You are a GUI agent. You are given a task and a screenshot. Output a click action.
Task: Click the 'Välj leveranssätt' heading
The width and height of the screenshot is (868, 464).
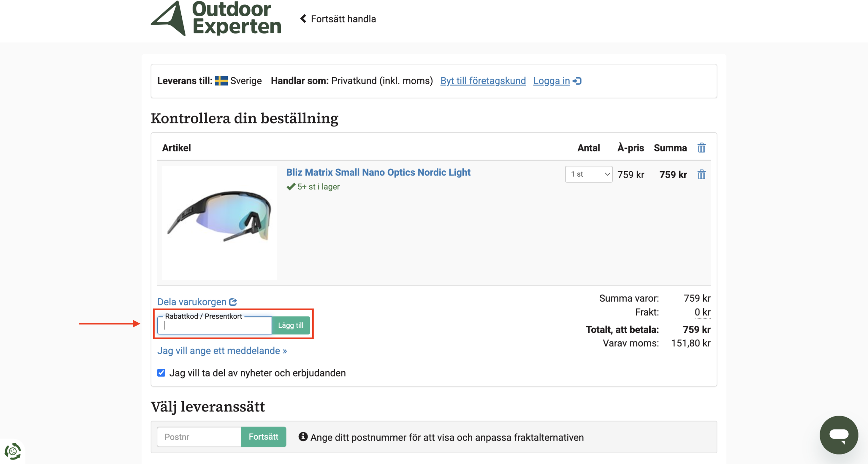coord(208,407)
